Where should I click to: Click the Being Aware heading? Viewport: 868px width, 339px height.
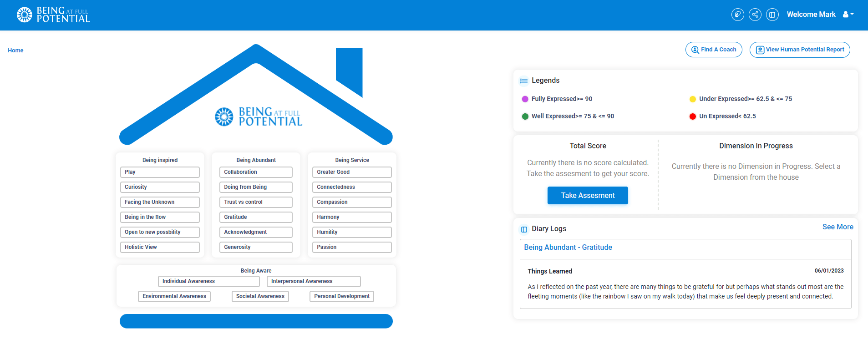[256, 271]
